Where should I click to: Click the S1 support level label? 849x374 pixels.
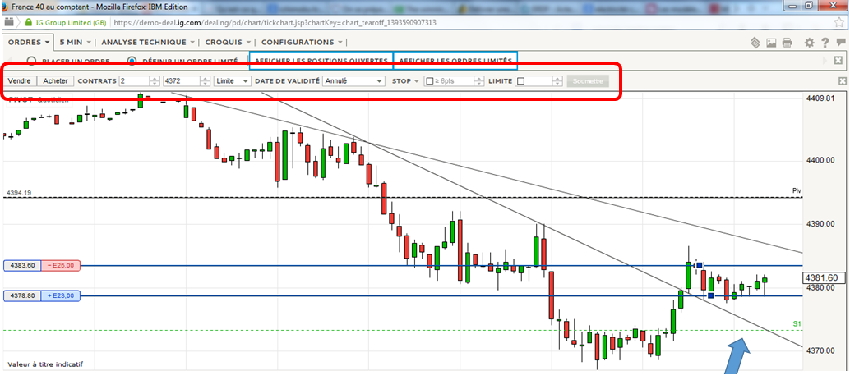[796, 324]
